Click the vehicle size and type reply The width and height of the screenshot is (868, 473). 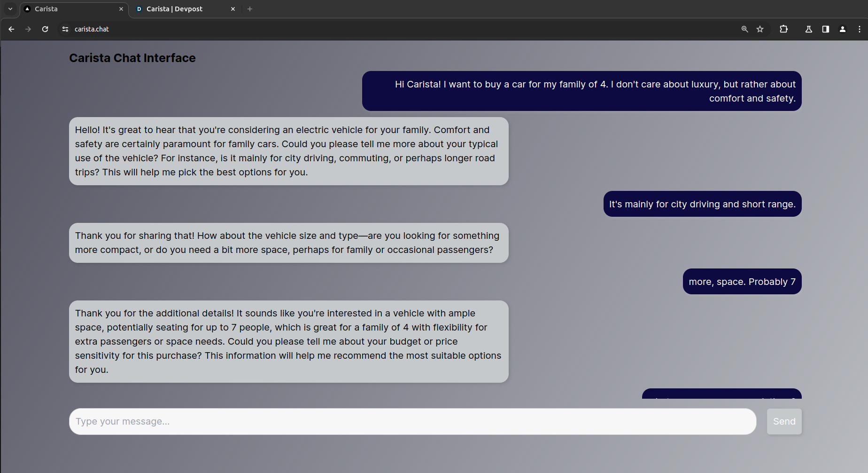[x=288, y=243]
